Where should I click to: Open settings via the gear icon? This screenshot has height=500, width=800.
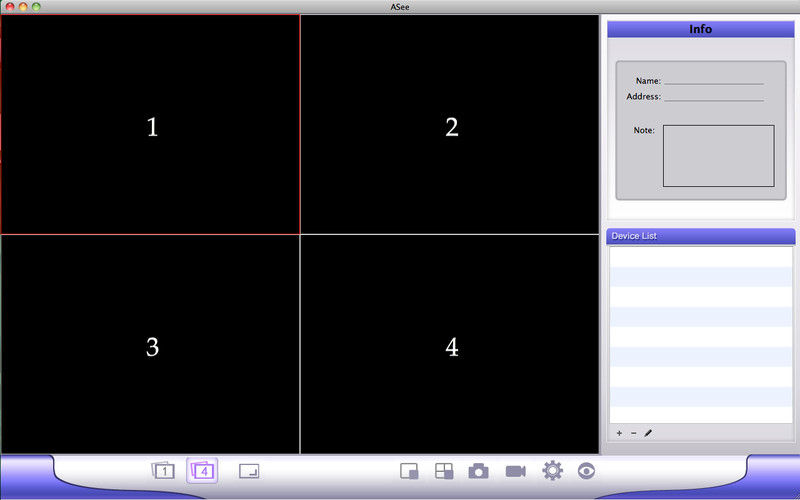553,470
